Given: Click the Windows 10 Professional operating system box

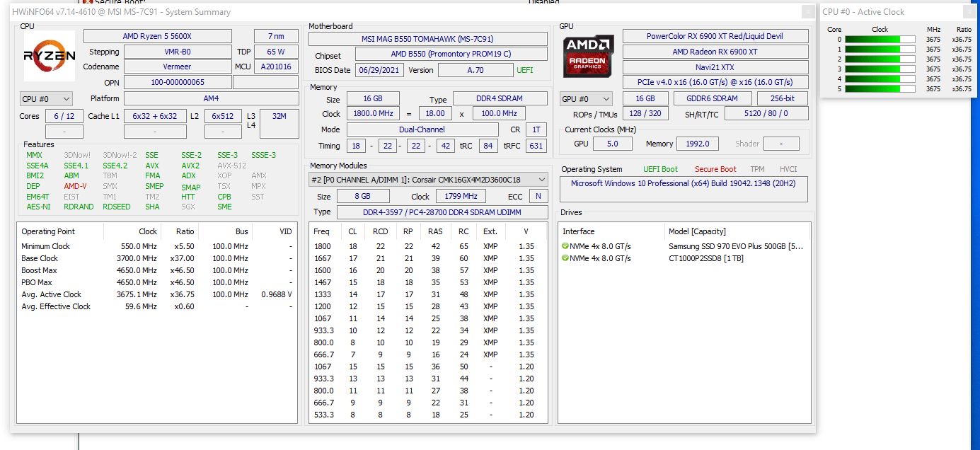Looking at the screenshot, I should coord(684,189).
